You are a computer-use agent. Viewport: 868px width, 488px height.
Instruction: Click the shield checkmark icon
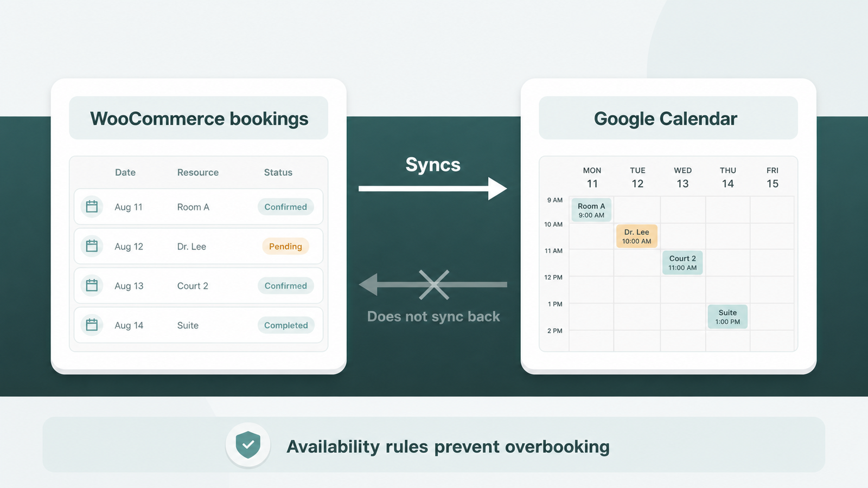(248, 445)
